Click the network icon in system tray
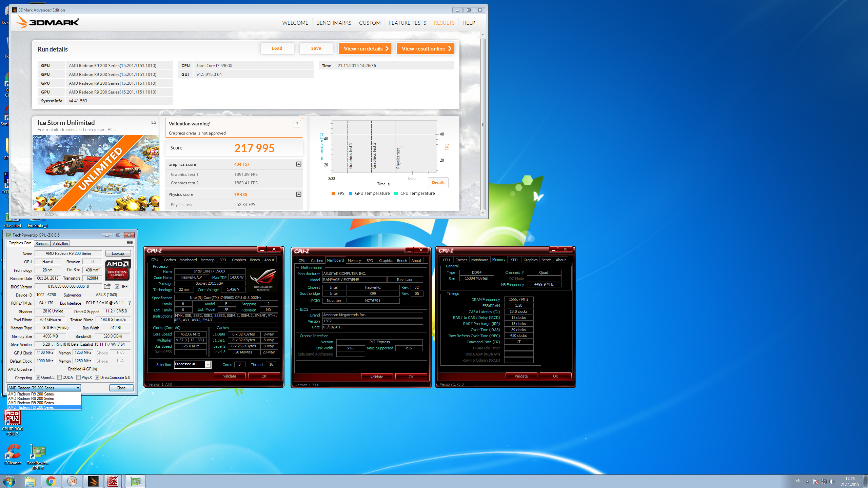This screenshot has height=488, width=868. click(824, 482)
